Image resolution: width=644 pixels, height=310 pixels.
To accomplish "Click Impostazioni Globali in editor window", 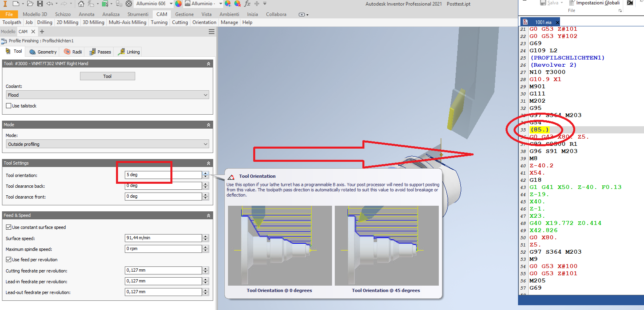I will pyautogui.click(x=598, y=3).
